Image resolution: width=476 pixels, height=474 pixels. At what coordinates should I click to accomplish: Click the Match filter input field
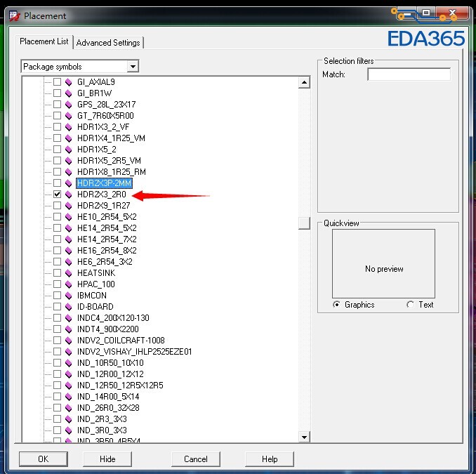[409, 74]
